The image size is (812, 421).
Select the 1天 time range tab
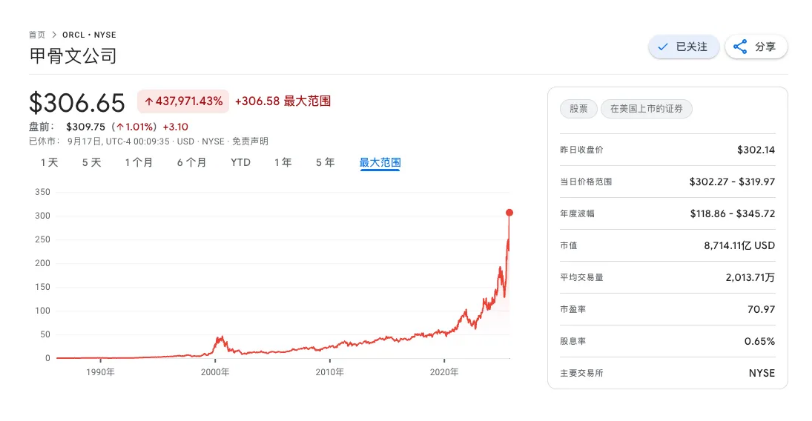coord(49,162)
